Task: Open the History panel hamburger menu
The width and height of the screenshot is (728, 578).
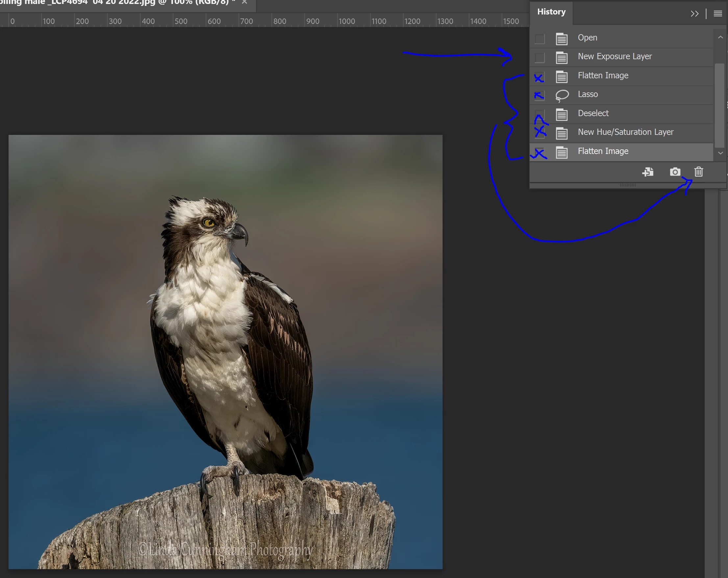Action: coord(717,14)
